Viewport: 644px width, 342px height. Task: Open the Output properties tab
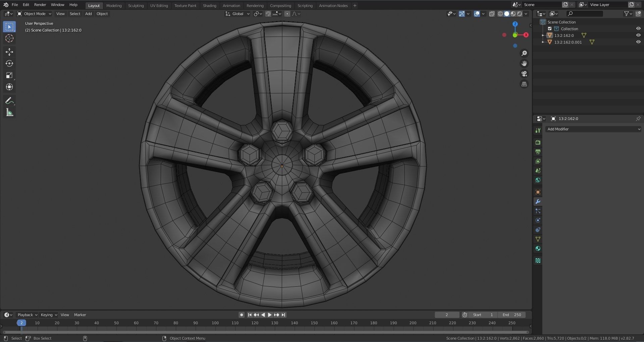tap(538, 152)
